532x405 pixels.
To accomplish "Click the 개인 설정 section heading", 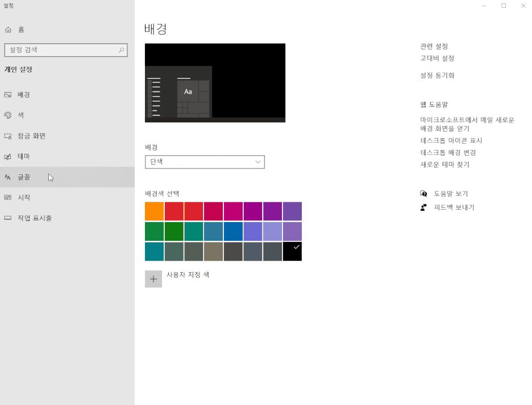I will tap(18, 69).
